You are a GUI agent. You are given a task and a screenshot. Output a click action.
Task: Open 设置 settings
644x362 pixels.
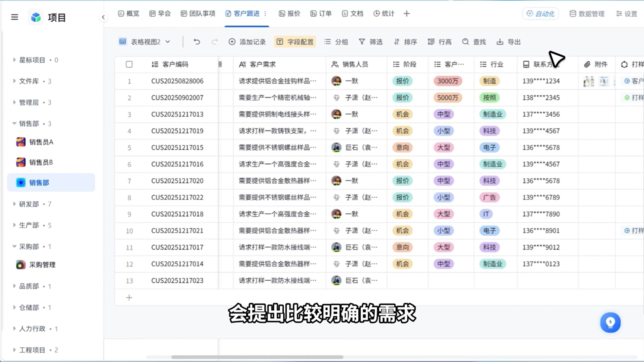(627, 14)
